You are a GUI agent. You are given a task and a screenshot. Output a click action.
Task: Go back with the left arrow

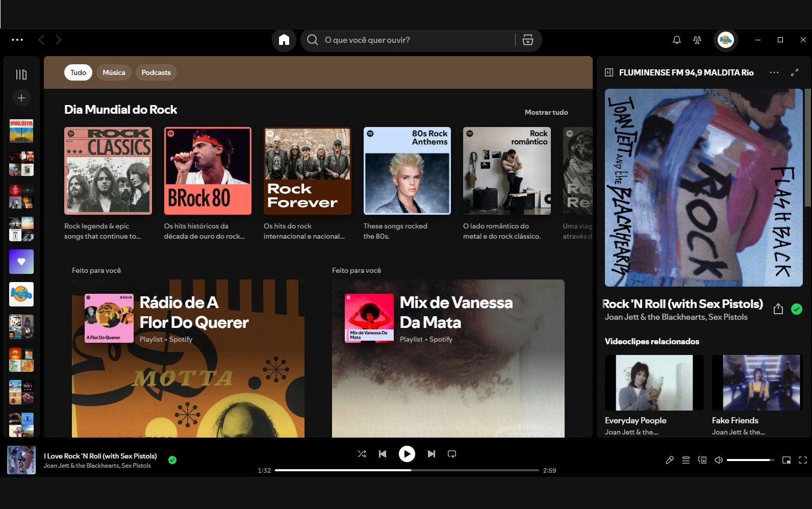tap(41, 40)
